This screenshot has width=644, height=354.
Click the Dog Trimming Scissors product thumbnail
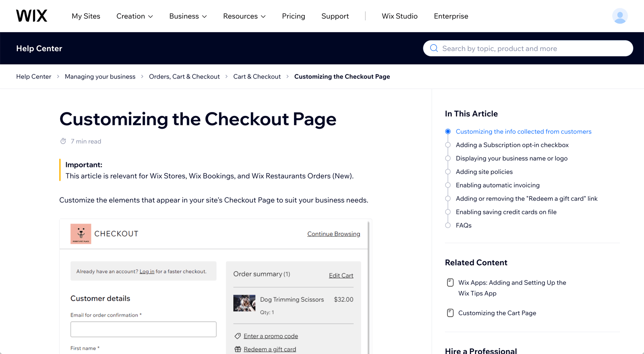(x=244, y=303)
